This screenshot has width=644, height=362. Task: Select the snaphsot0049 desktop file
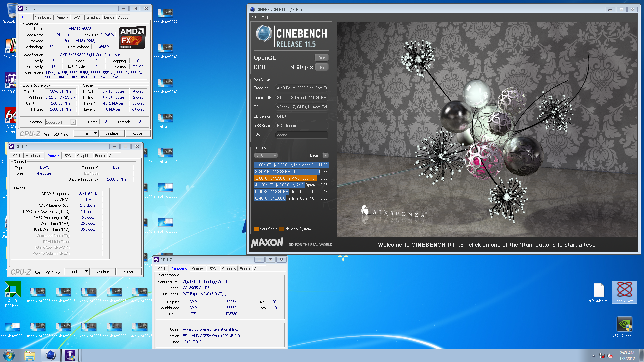pyautogui.click(x=165, y=86)
